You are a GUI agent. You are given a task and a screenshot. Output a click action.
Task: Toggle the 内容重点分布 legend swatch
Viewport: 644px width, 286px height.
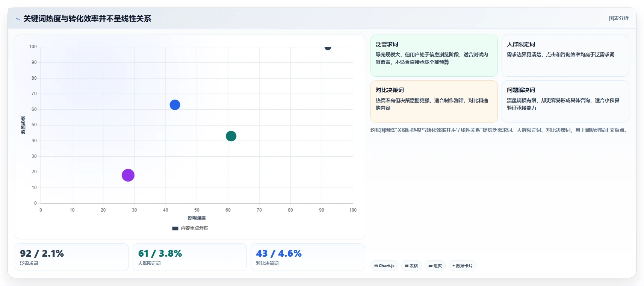[175, 228]
